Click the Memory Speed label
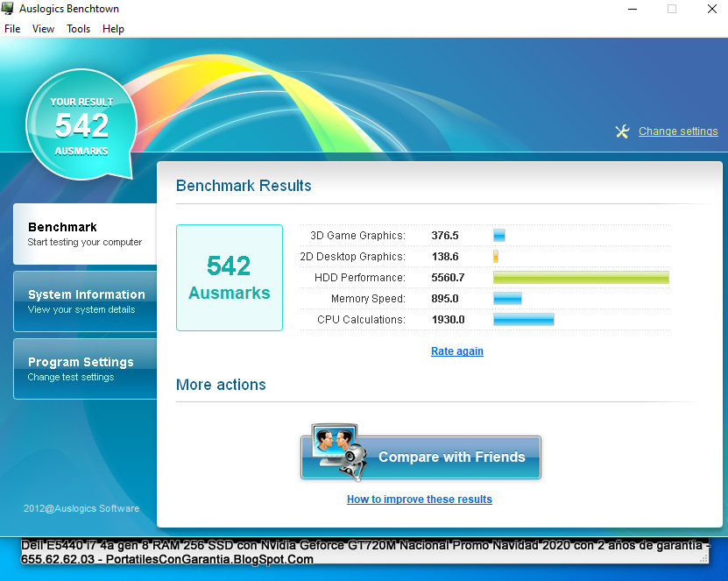Screen dimensions: 728x581 368,299
